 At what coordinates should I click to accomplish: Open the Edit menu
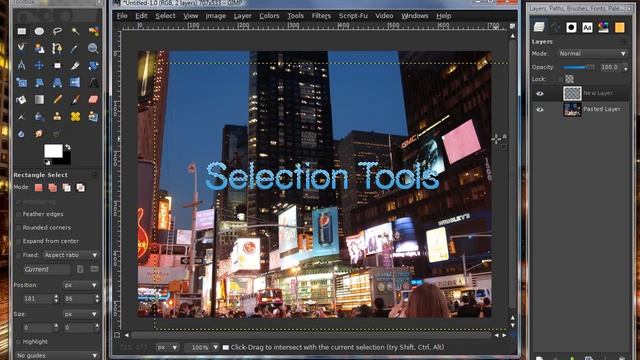click(141, 16)
